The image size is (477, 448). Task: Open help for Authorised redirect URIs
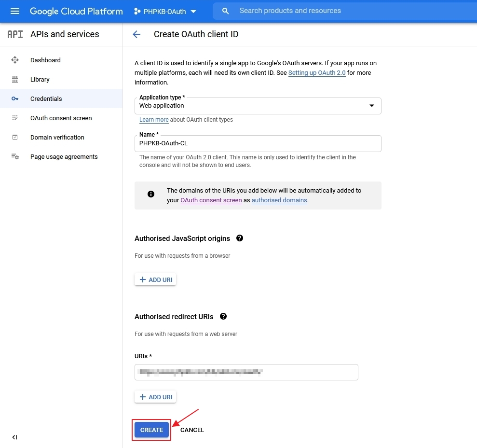(x=223, y=316)
